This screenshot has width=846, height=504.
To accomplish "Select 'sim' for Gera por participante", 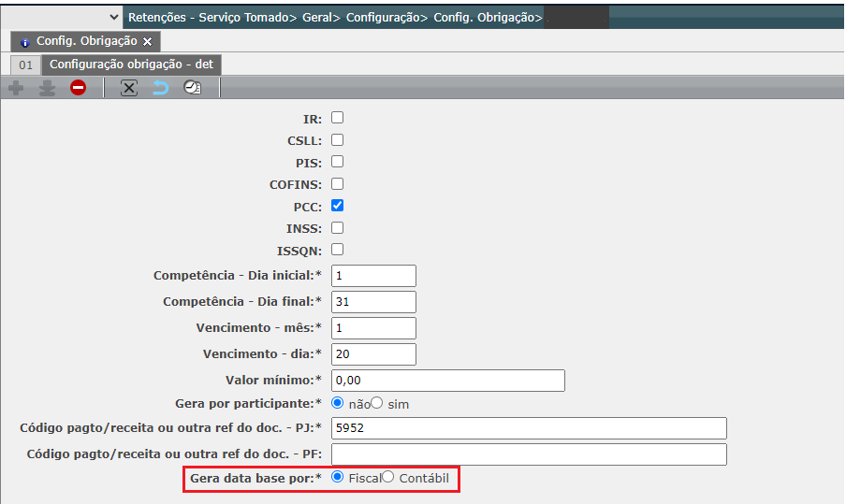I will pos(378,403).
